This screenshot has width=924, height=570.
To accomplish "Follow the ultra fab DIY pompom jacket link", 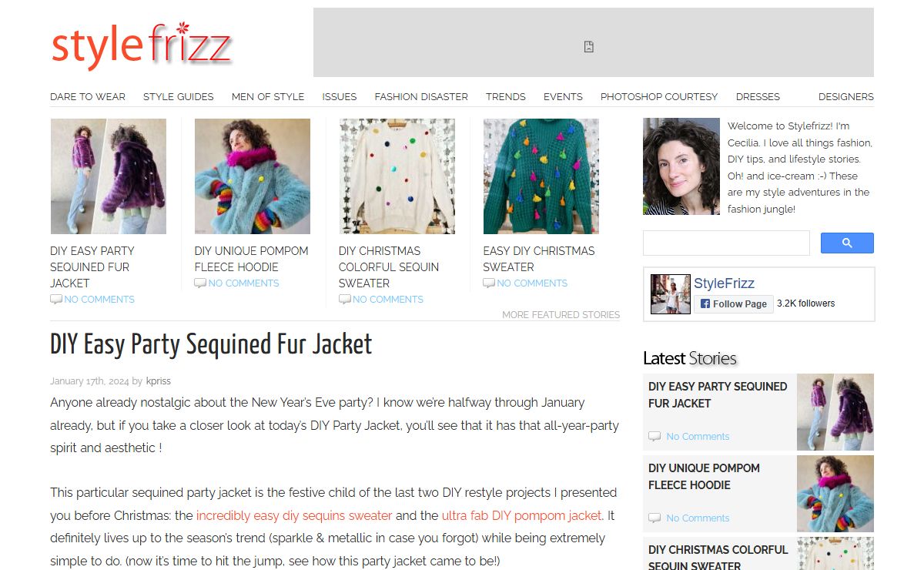I will pos(521,515).
